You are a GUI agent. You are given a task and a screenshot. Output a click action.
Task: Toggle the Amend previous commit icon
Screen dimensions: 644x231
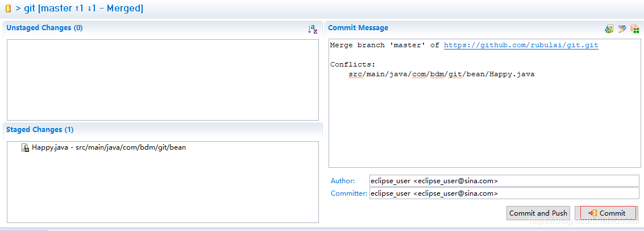609,28
